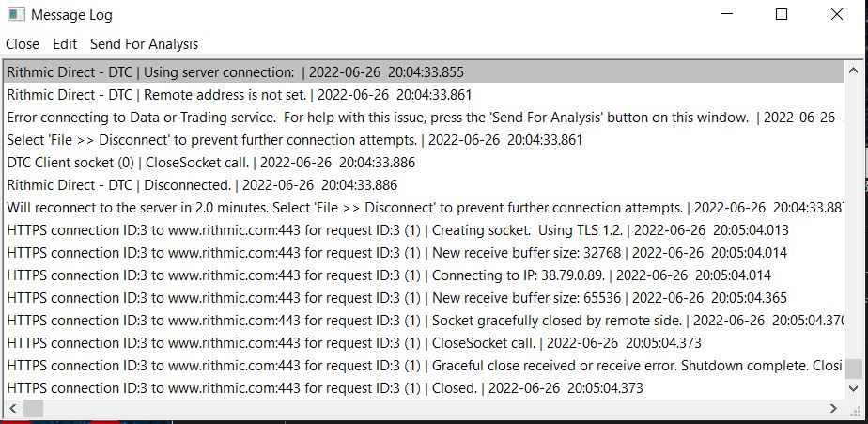
Task: Click the horizontal scrollbar left arrow
Action: pos(13,408)
